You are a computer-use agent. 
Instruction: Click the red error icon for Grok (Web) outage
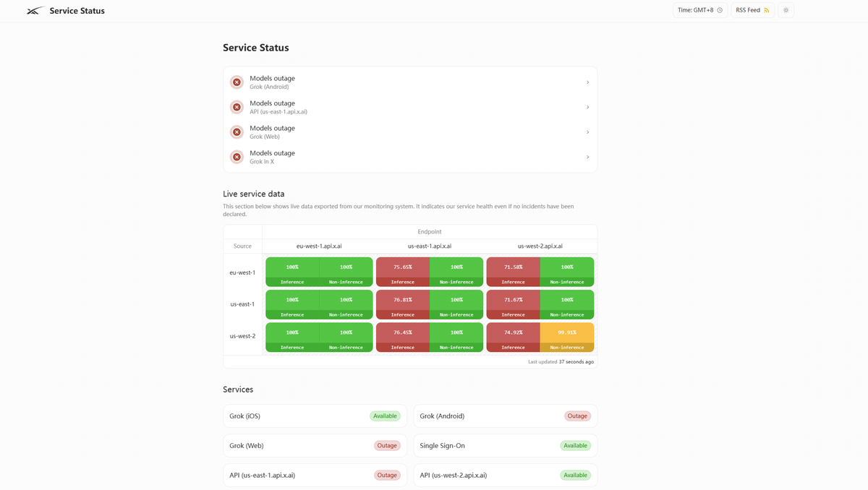point(237,132)
